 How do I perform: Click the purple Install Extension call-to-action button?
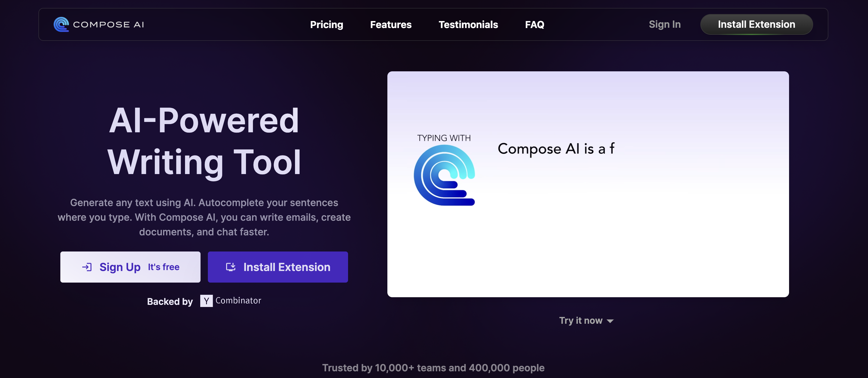(x=278, y=267)
